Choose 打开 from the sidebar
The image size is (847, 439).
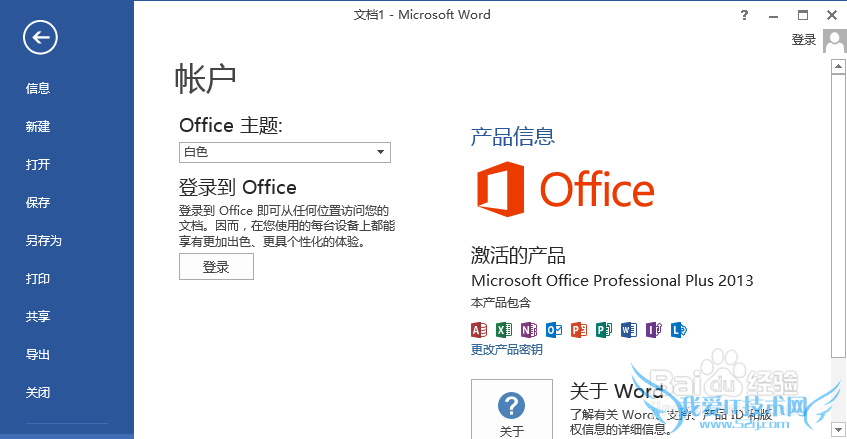tap(38, 164)
